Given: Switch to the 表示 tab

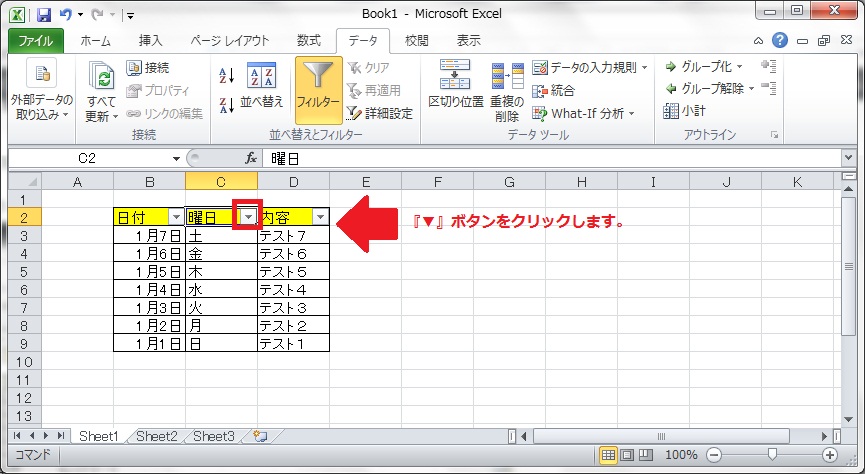Looking at the screenshot, I should coord(468,40).
